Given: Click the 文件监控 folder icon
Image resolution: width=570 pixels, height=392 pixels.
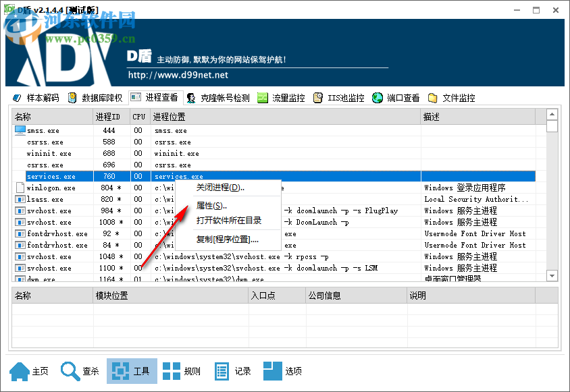Looking at the screenshot, I should pos(433,98).
